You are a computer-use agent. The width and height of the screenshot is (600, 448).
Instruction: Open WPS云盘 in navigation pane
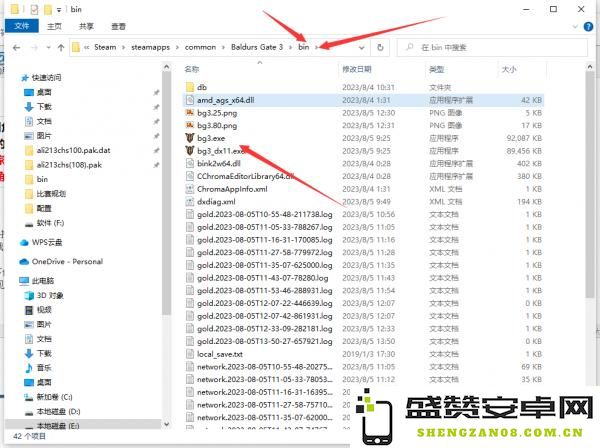coord(47,243)
